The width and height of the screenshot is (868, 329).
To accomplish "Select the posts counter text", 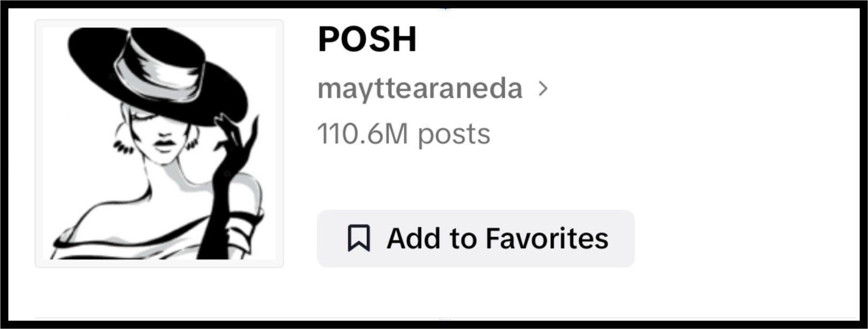I will (x=404, y=134).
